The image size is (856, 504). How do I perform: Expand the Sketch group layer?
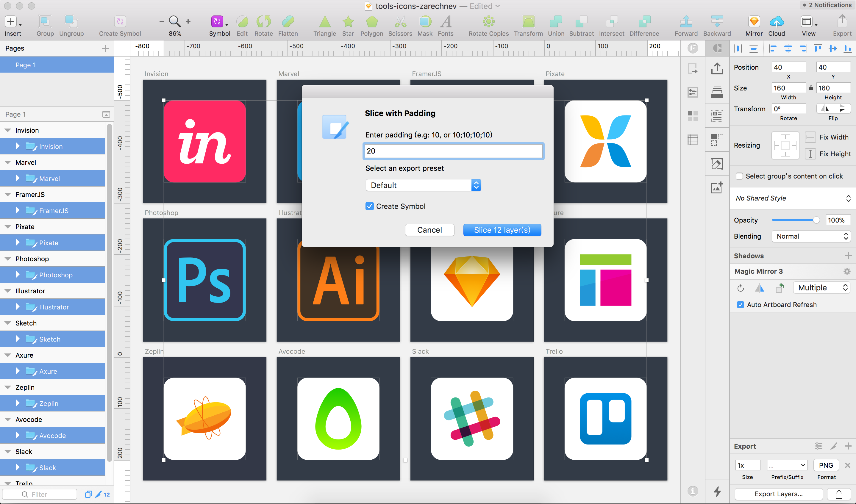[x=18, y=339]
